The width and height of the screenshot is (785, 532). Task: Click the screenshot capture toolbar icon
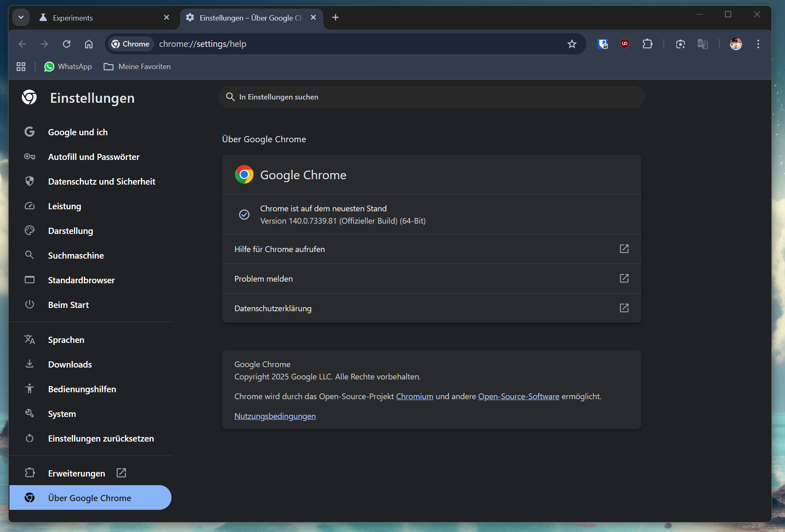point(680,44)
